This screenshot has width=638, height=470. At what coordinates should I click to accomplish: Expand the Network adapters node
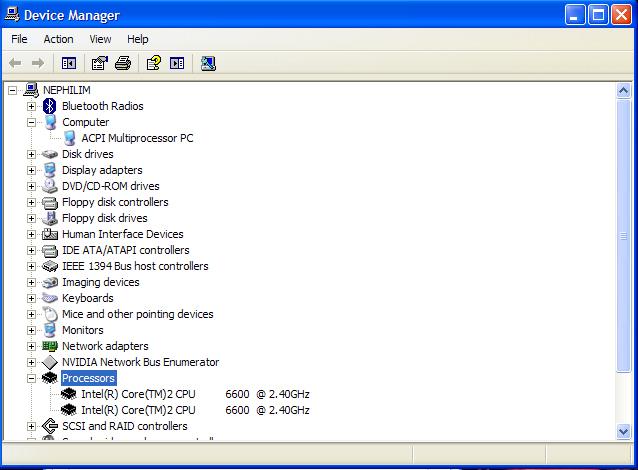(31, 346)
